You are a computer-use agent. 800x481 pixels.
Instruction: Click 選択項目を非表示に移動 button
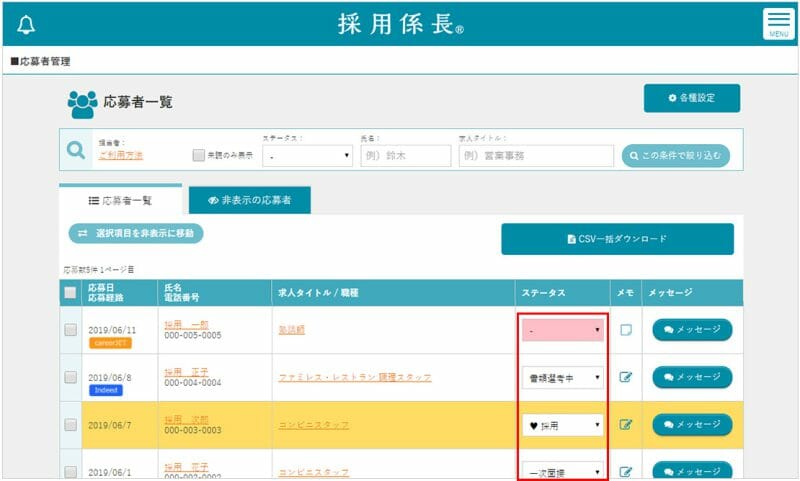(x=136, y=233)
